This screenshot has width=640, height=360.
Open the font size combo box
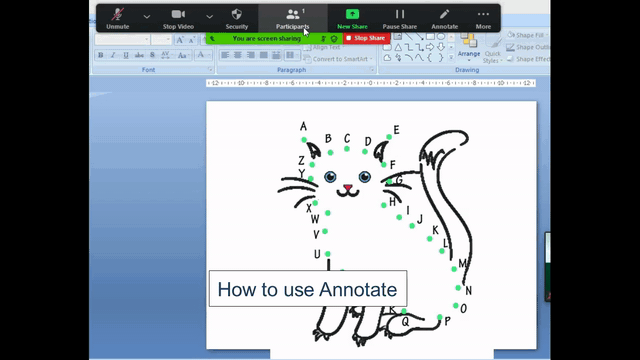(161, 40)
